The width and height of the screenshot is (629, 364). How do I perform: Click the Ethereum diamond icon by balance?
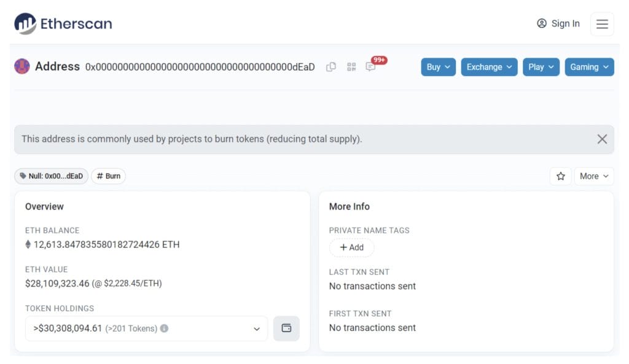coord(28,244)
